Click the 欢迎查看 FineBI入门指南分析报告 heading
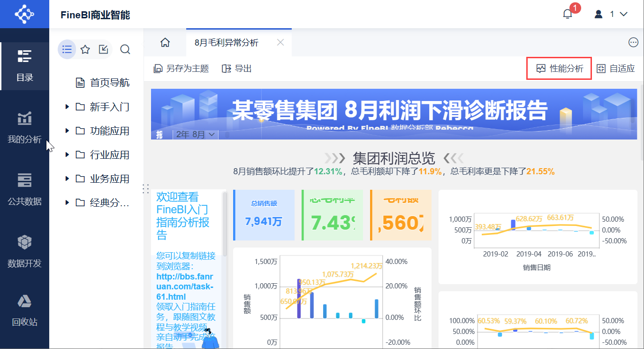The height and width of the screenshot is (349, 644). [x=183, y=216]
